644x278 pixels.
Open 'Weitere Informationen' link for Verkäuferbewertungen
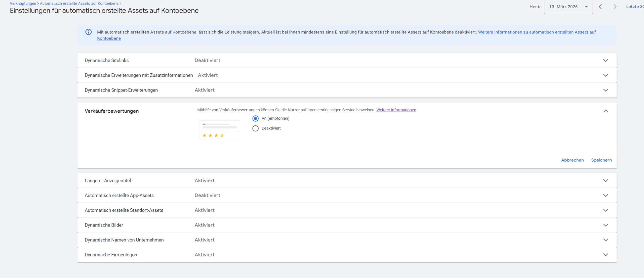point(396,110)
